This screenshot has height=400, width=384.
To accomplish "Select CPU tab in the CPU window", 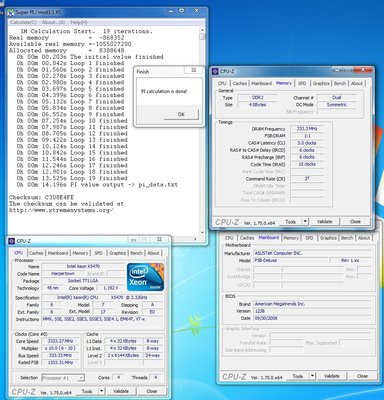I will coord(19,253).
